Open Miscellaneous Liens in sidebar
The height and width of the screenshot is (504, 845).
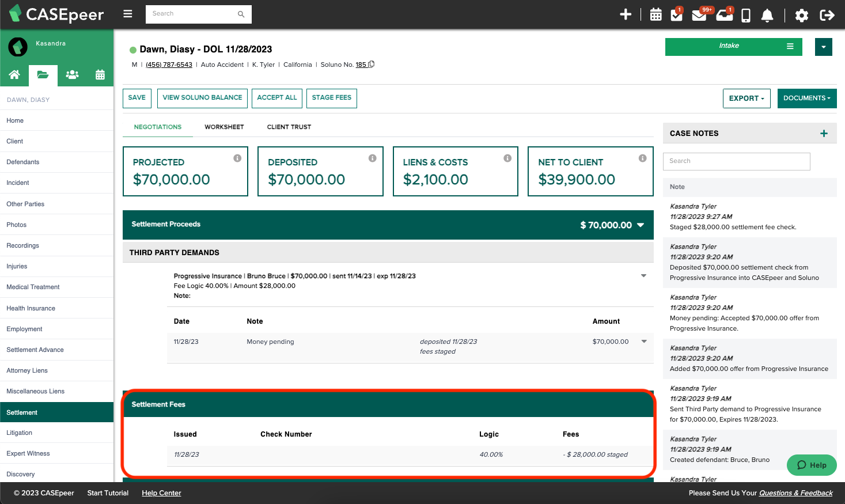[x=56, y=391]
